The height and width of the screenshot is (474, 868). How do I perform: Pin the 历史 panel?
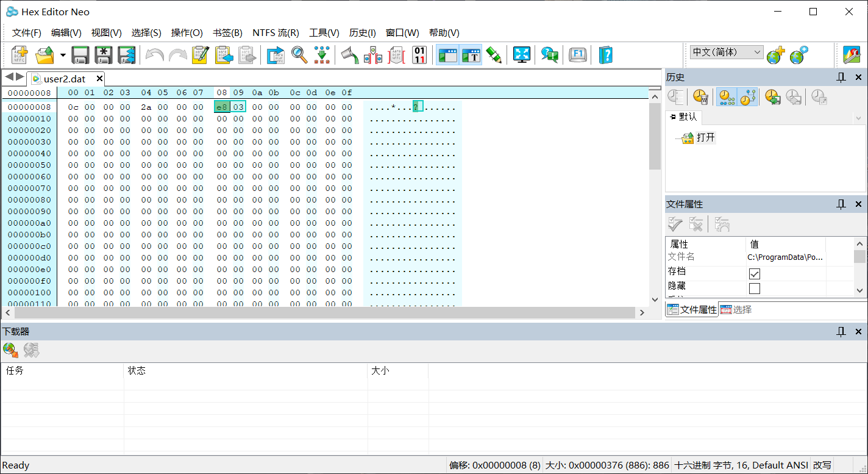coord(841,77)
